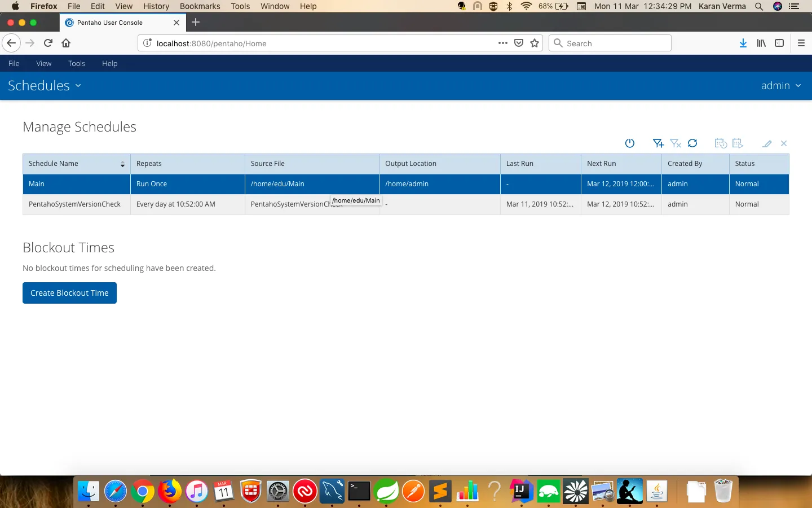Show site information icon in address bar

coord(147,43)
